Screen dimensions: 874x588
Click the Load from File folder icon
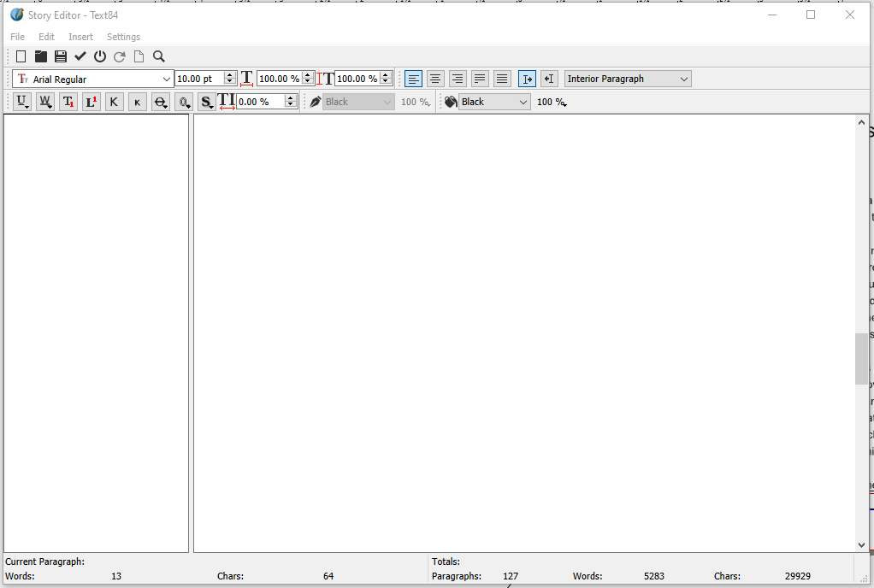click(40, 56)
